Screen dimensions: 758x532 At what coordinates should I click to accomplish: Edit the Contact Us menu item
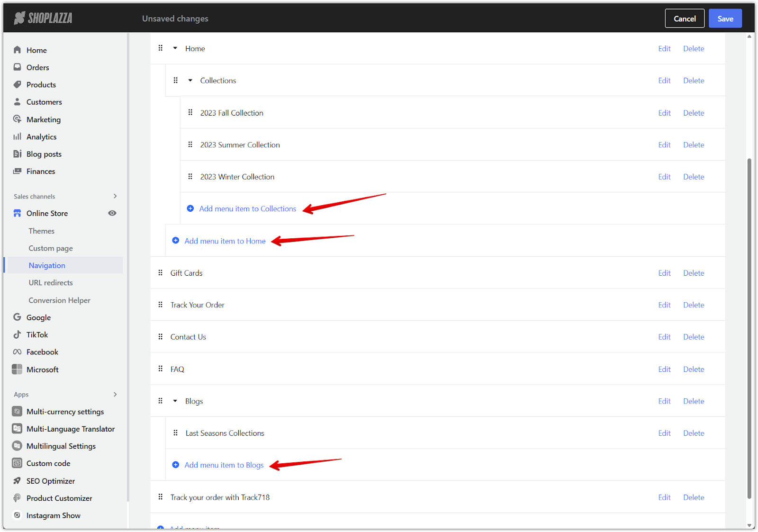tap(664, 337)
